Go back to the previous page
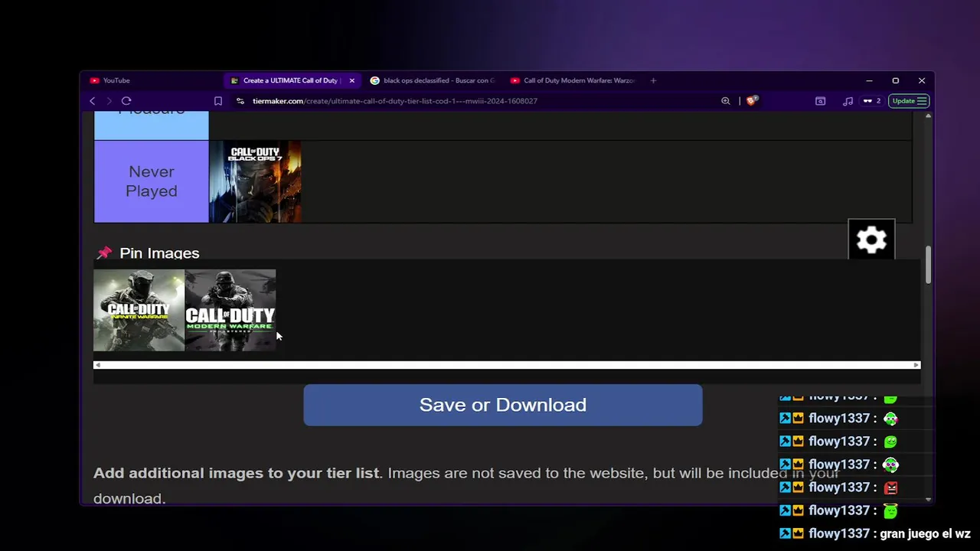Image resolution: width=980 pixels, height=551 pixels. click(x=93, y=101)
